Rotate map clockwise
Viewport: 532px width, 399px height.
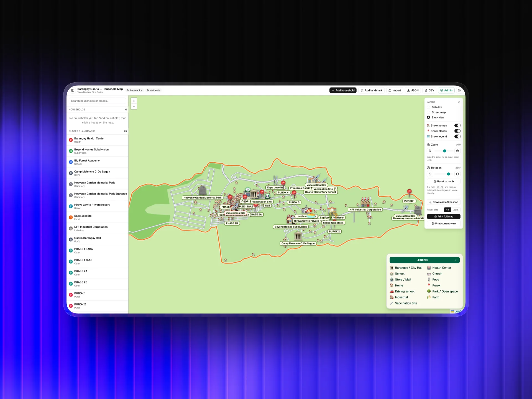click(457, 174)
